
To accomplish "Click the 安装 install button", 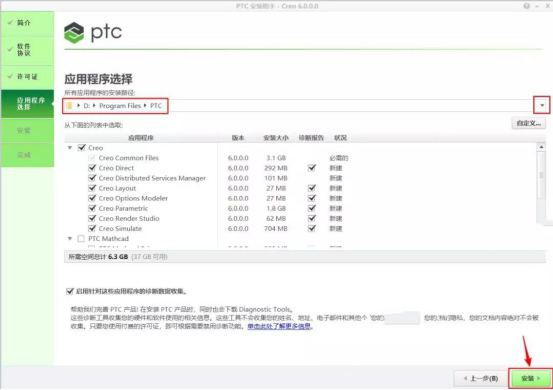I will point(531,378).
